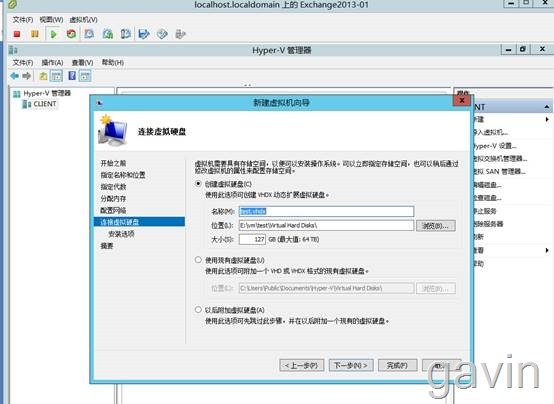The image size is (554, 404).
Task: Open 文件(F) in the Hyper-V Manager menu
Action: click(23, 63)
